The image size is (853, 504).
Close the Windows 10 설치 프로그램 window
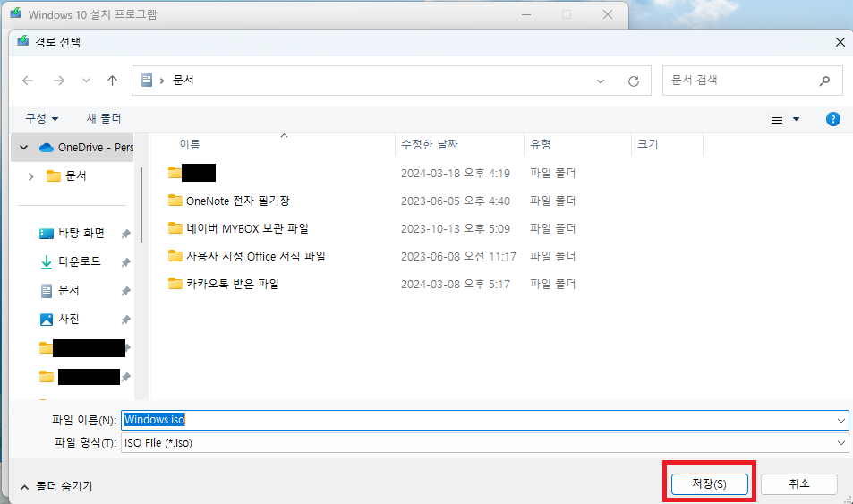[608, 14]
